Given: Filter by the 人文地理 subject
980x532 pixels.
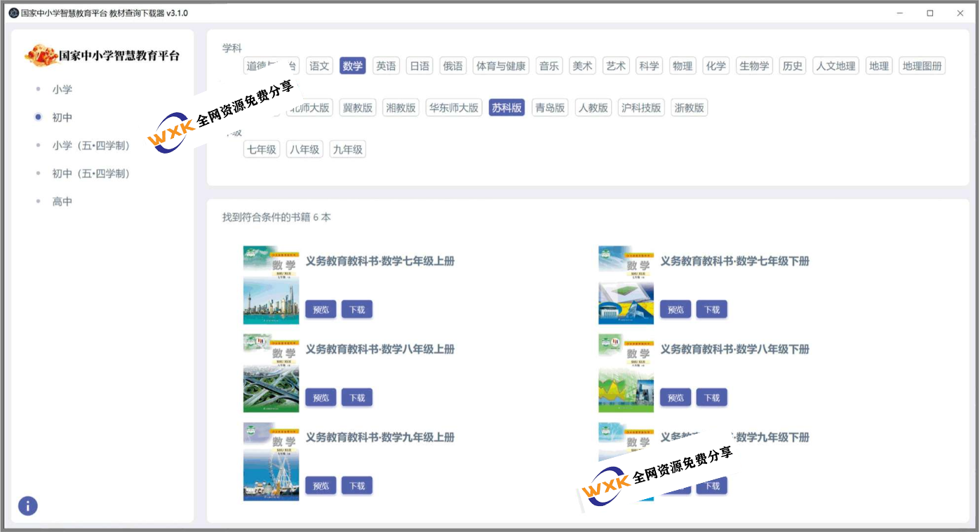Looking at the screenshot, I should click(836, 66).
